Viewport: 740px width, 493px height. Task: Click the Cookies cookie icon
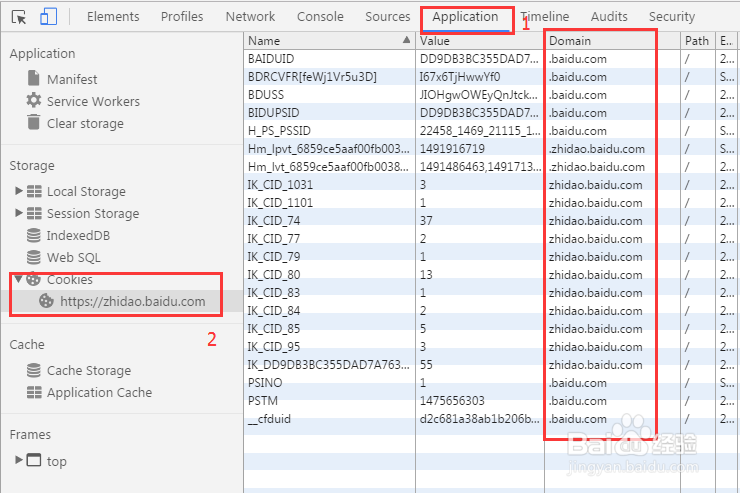click(x=33, y=279)
